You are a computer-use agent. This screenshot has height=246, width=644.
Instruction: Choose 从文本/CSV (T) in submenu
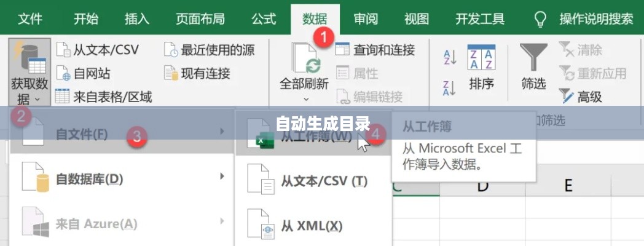[x=313, y=181]
